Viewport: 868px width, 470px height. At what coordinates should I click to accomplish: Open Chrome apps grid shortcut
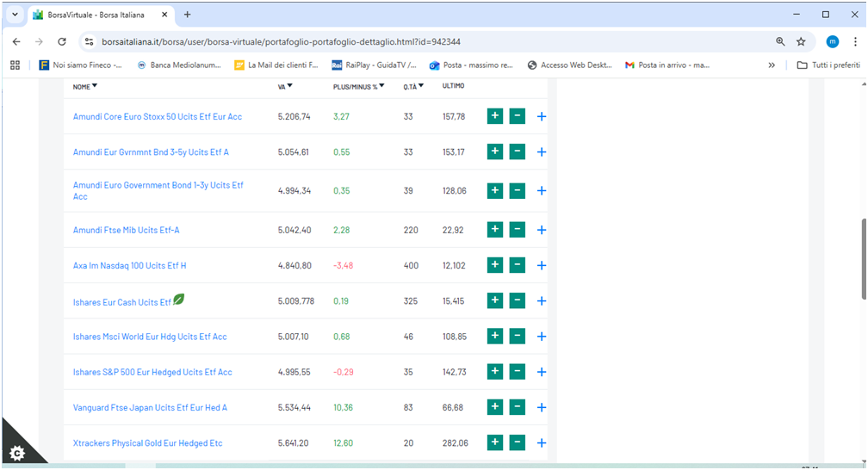click(x=15, y=65)
